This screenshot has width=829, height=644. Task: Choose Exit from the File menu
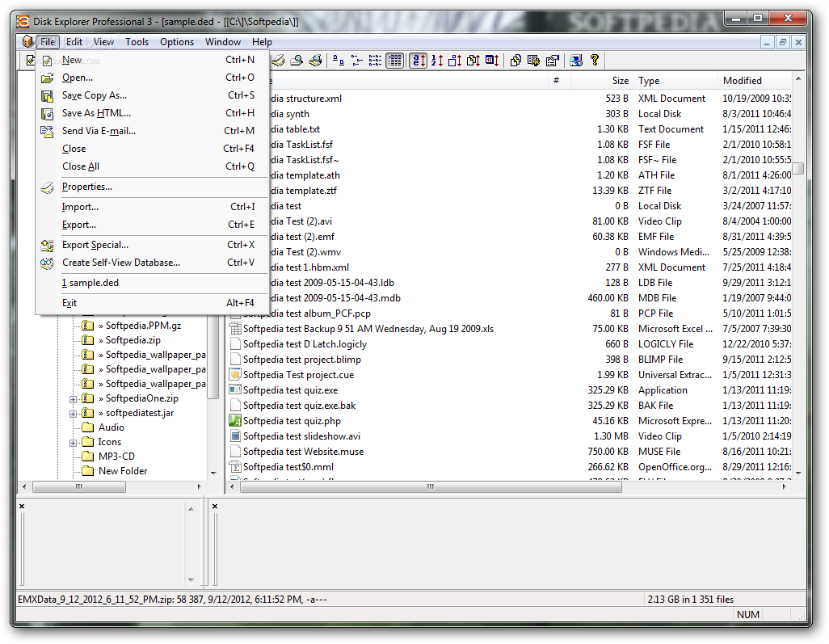152,304
